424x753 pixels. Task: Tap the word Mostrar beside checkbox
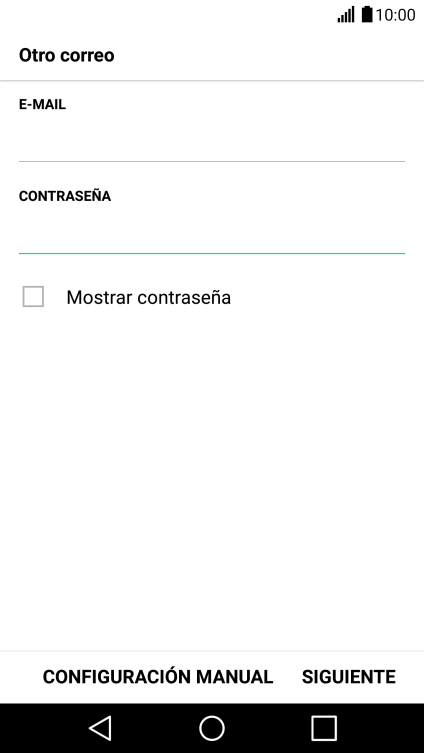click(99, 298)
